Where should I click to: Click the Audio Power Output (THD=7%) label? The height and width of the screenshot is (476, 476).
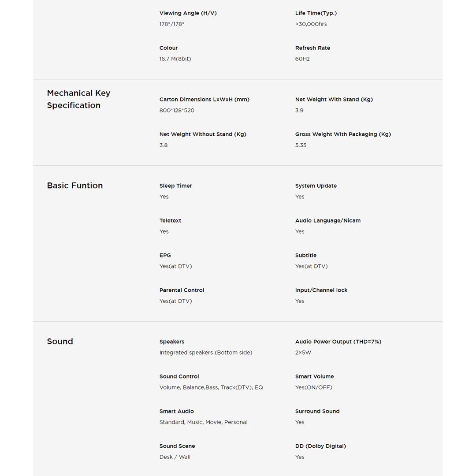(338, 342)
